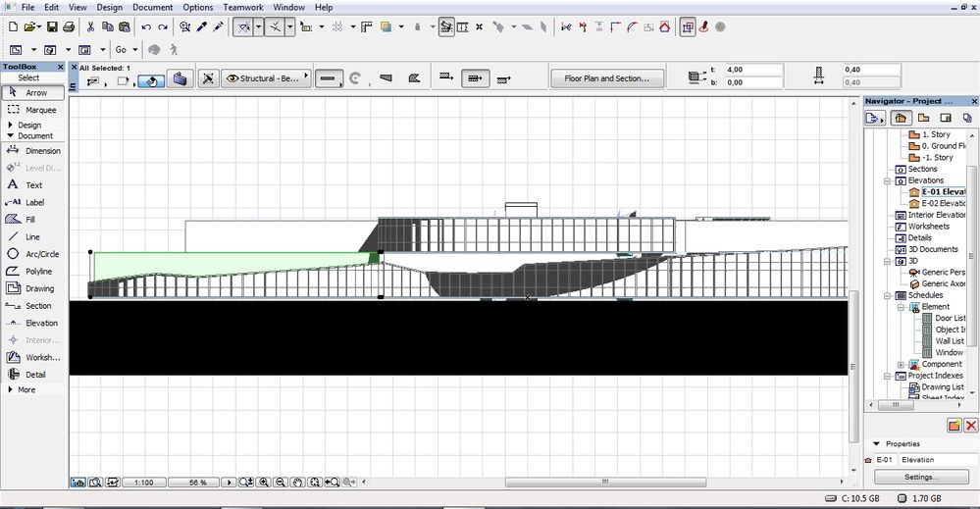
Task: Click the Undo arrow icon
Action: [x=146, y=27]
